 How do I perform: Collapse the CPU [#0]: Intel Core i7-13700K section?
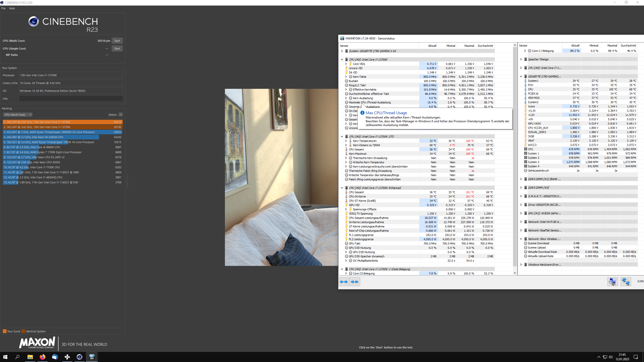(x=342, y=59)
